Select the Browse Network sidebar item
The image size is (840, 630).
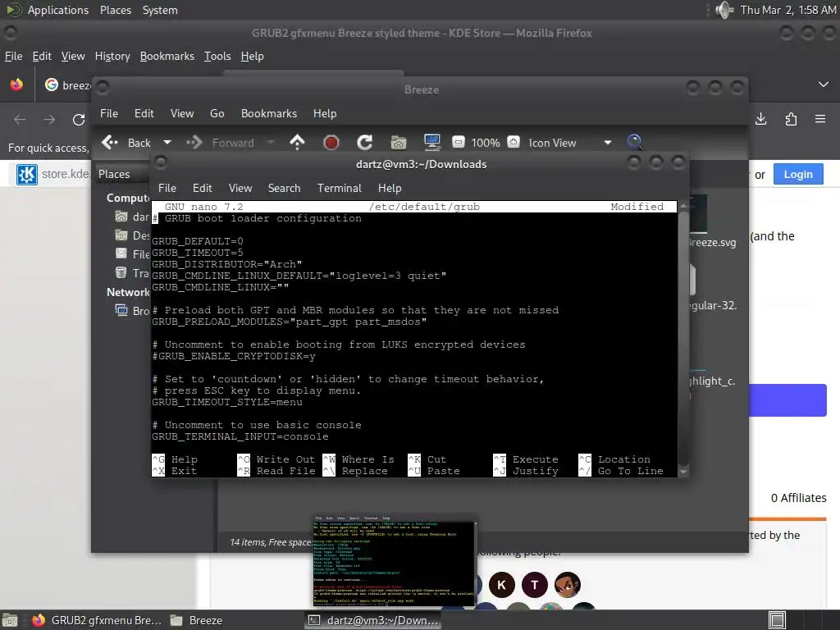[132, 311]
